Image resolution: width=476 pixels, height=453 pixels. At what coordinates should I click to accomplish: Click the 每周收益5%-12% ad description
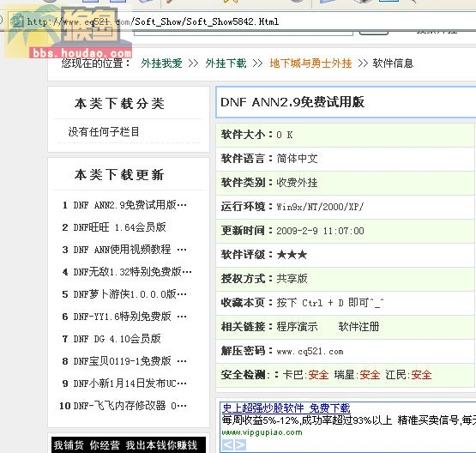click(349, 420)
